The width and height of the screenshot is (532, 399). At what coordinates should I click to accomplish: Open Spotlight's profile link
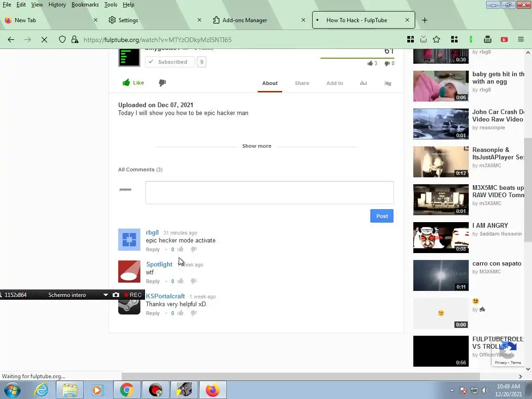coord(159,264)
